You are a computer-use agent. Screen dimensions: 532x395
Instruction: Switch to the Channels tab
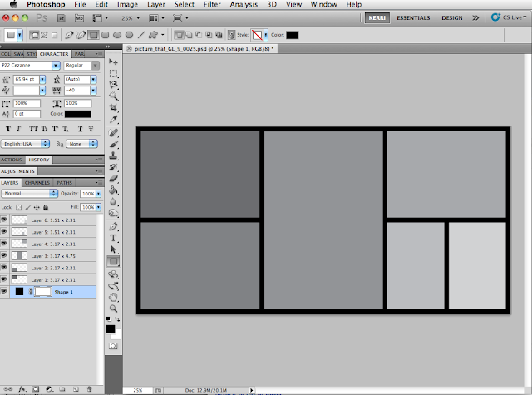pos(37,182)
